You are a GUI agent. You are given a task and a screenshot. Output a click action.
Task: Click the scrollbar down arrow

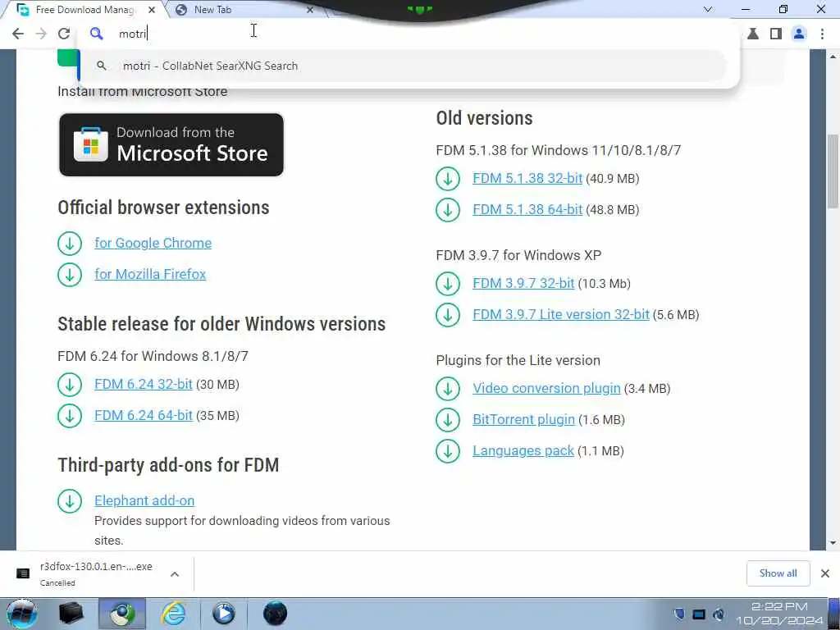coord(833,543)
